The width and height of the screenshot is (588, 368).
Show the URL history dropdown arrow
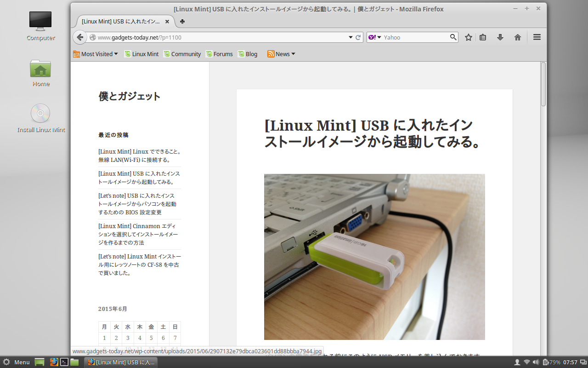351,37
